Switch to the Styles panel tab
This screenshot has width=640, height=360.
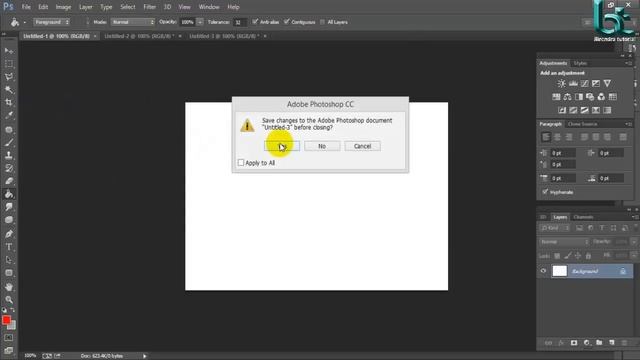click(x=580, y=63)
